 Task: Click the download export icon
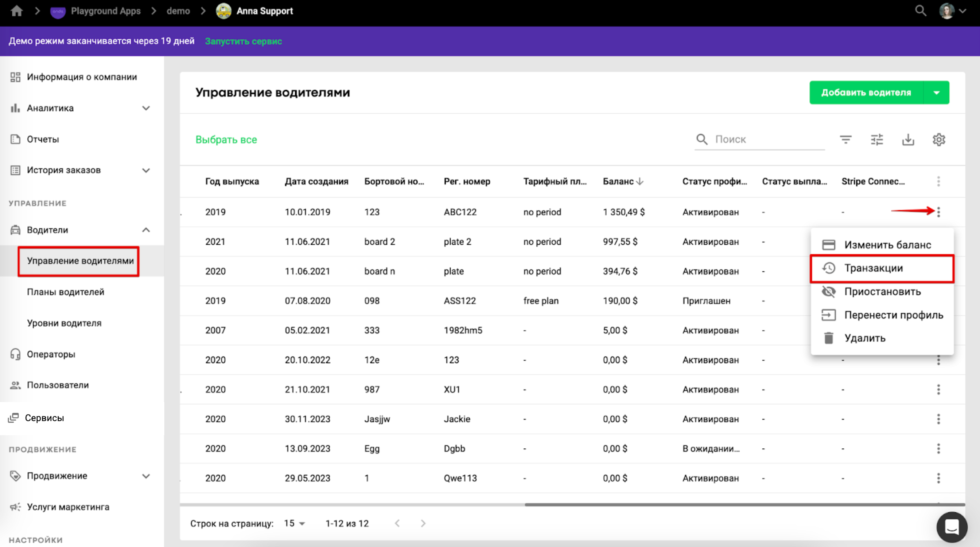pos(908,139)
